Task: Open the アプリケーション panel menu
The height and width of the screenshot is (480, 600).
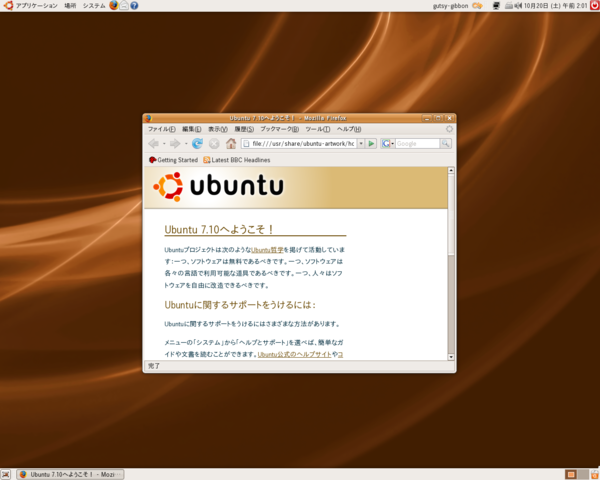Action: pyautogui.click(x=36, y=5)
